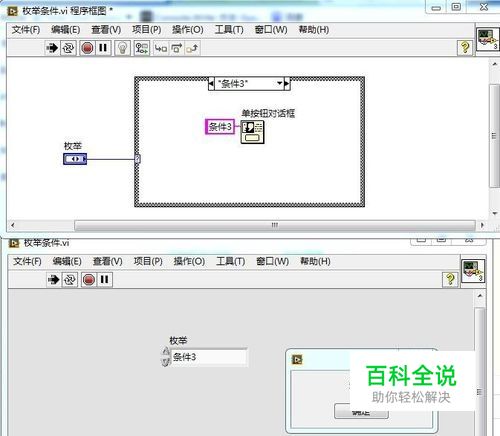Click Run Continuously in front panel toolbar
Viewport: 500px width, 436px height.
[x=70, y=279]
